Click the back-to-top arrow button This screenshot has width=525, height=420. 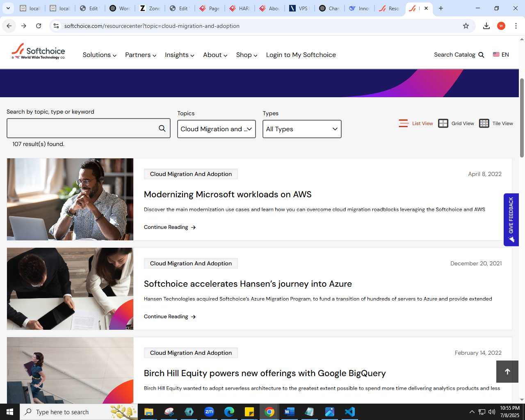pyautogui.click(x=507, y=372)
